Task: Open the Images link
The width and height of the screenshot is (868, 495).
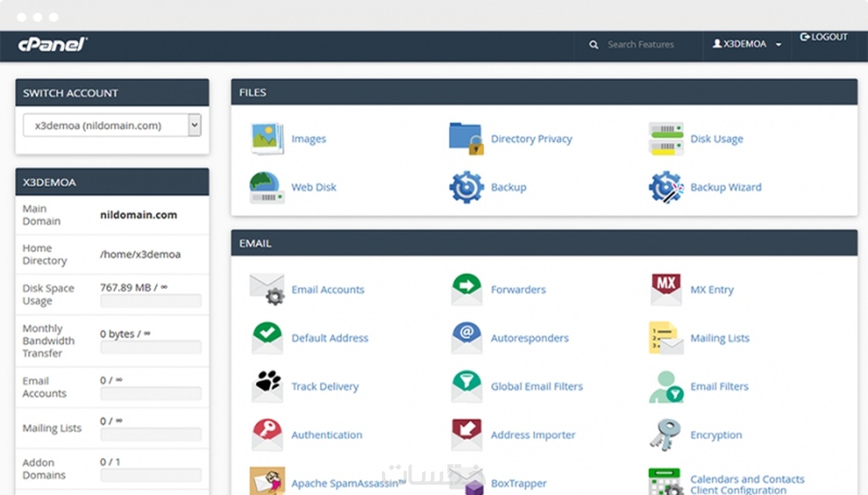Action: tap(308, 139)
